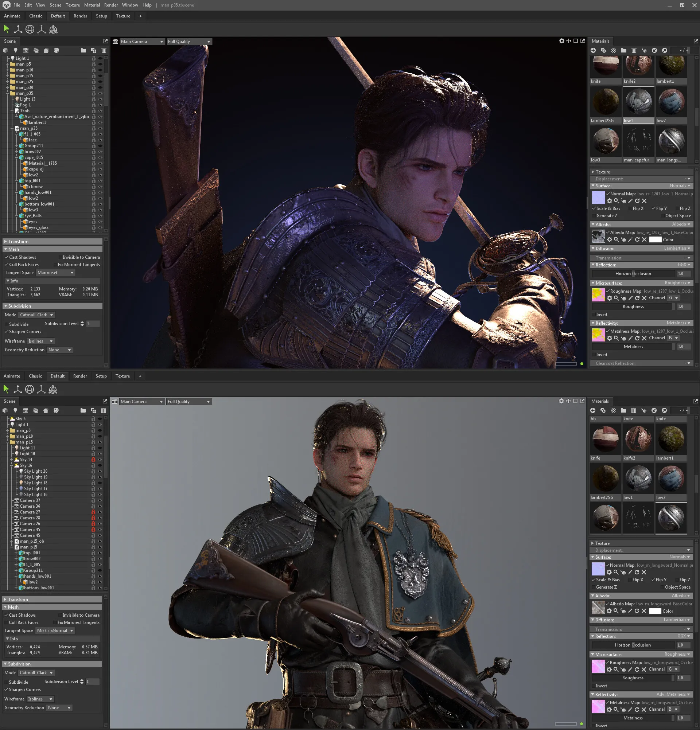700x730 pixels.
Task: Click magnifier icon under low_m_longsword Albedo Map
Action: coord(616,611)
